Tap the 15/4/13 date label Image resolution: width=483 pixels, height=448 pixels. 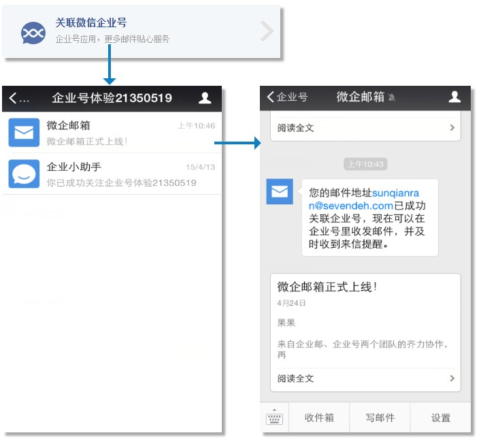[200, 167]
